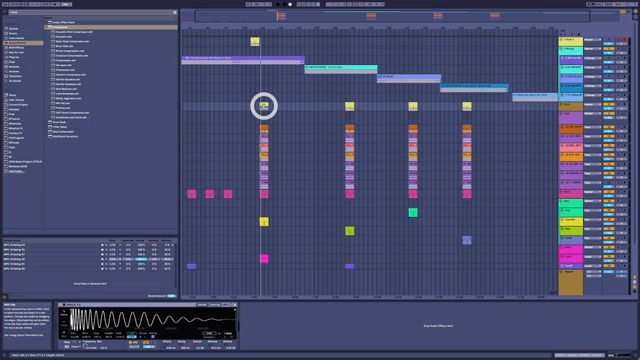Select Kick Reducer.adv preset

point(66,89)
